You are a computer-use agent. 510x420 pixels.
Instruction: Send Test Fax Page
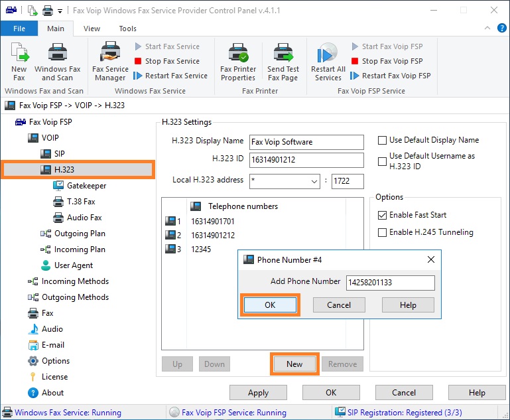point(283,62)
